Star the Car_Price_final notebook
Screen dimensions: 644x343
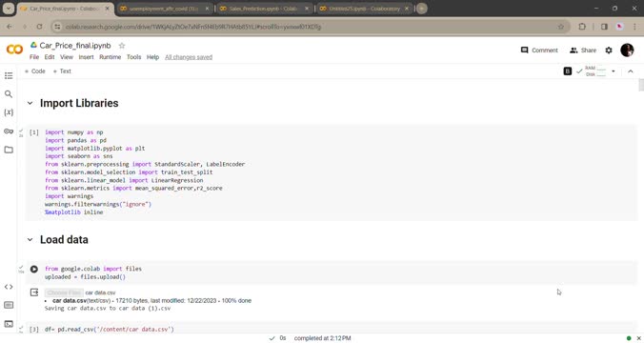pos(122,46)
